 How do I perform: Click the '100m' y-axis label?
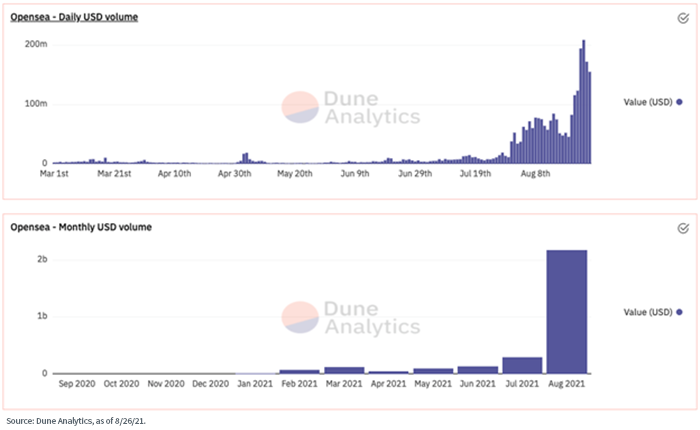[x=36, y=104]
